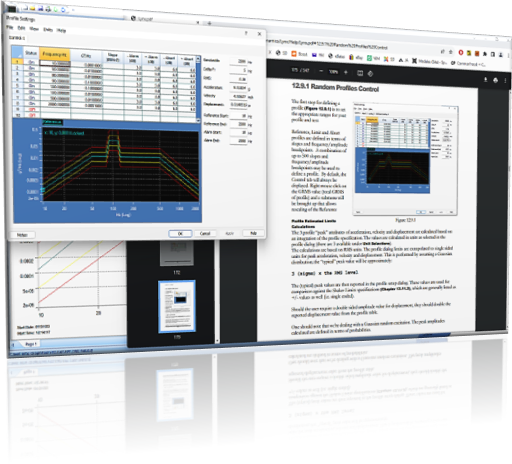Select the Frequency cell in row 1

tap(55, 63)
